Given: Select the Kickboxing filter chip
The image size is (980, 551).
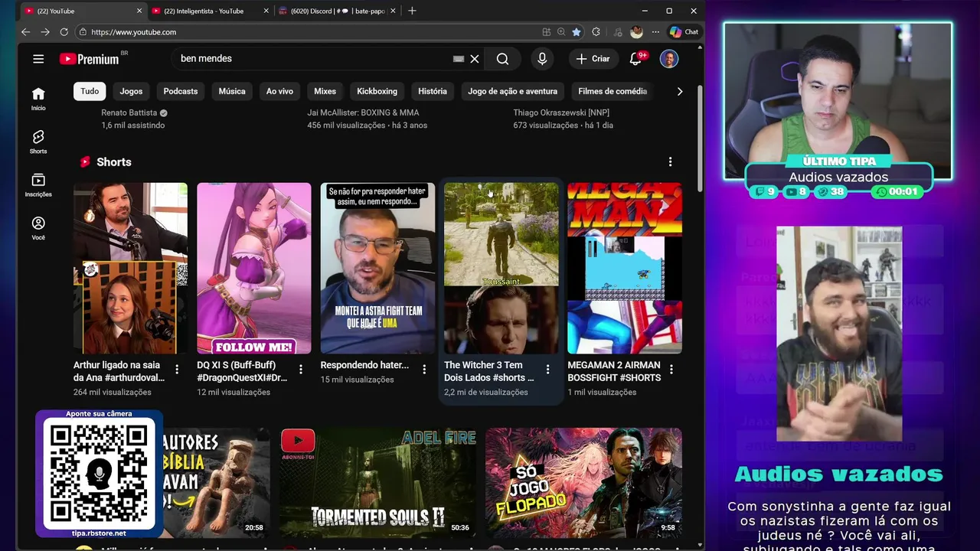Looking at the screenshot, I should coord(377,91).
